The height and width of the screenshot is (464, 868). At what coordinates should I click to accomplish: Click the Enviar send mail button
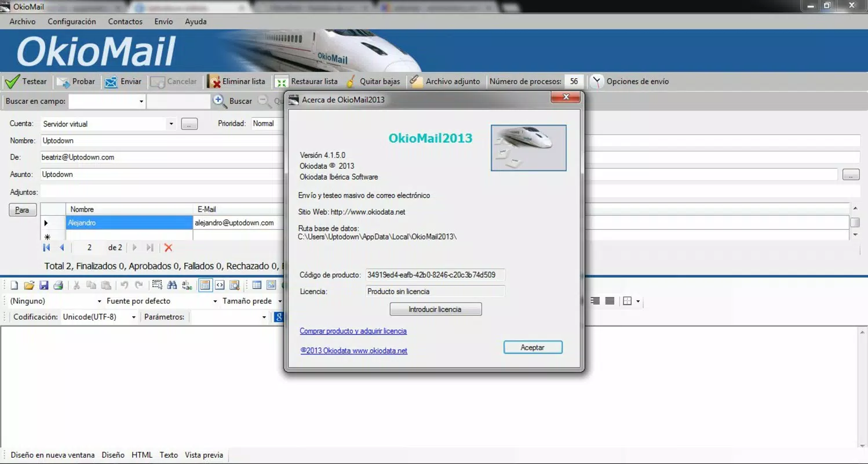[123, 82]
